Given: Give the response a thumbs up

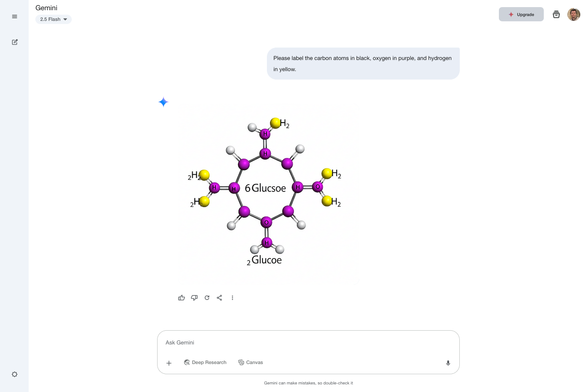Looking at the screenshot, I should 182,298.
